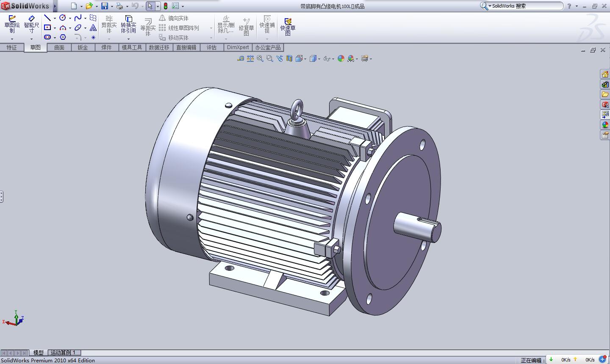Click the Options checklist toolbar icon
The width and height of the screenshot is (610, 364).
click(175, 6)
